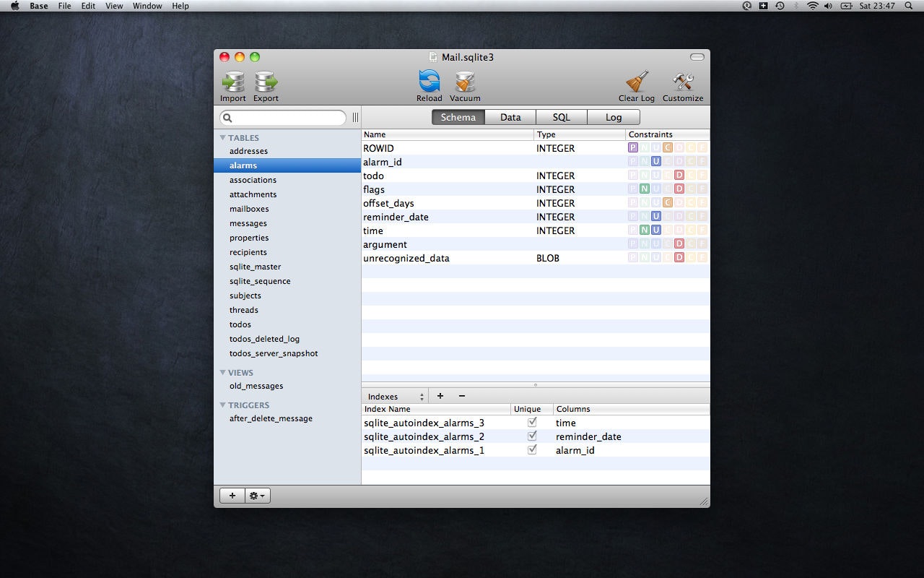Screen dimensions: 924x578
Task: Switch to the SQL tab
Action: (x=561, y=116)
